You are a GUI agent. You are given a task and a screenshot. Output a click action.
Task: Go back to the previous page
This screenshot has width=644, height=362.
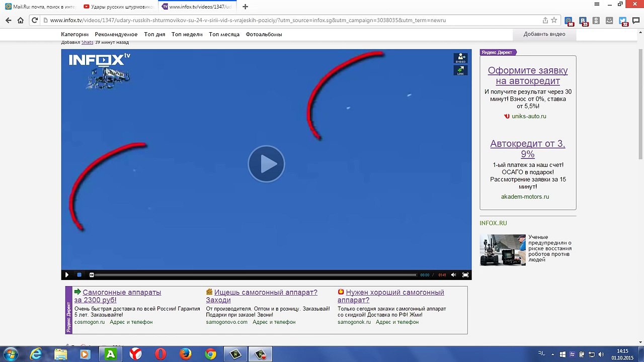tap(8, 20)
